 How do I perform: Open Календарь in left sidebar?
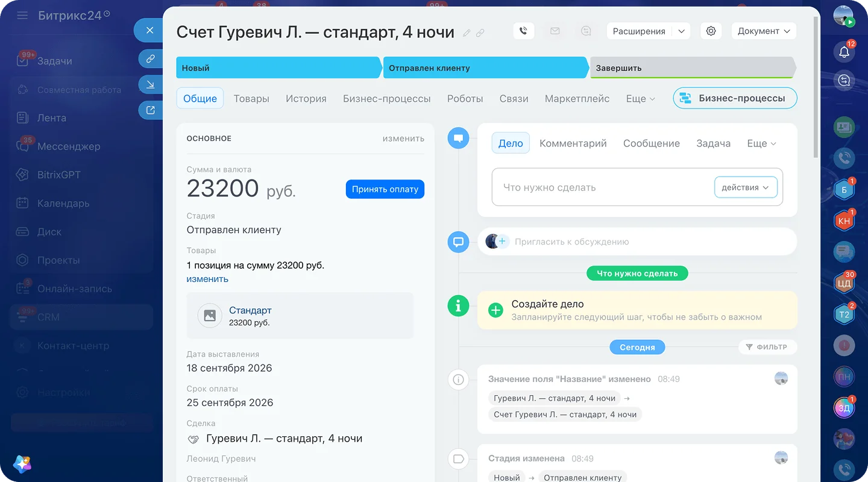pyautogui.click(x=63, y=204)
